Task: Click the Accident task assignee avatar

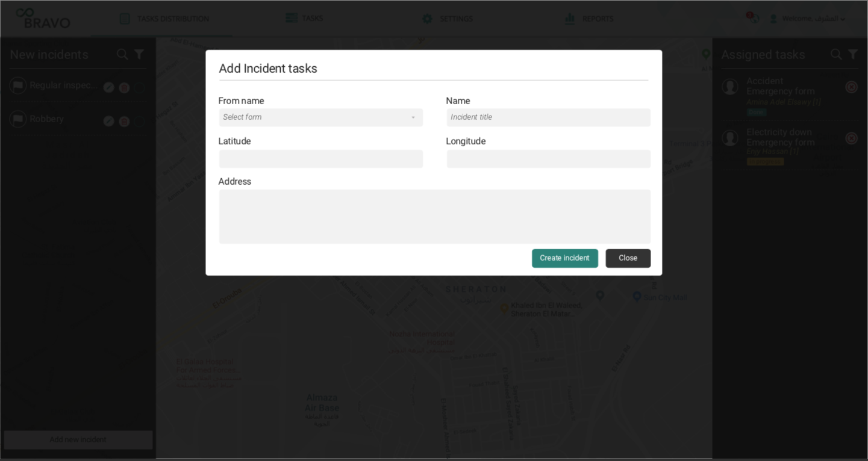Action: [730, 87]
